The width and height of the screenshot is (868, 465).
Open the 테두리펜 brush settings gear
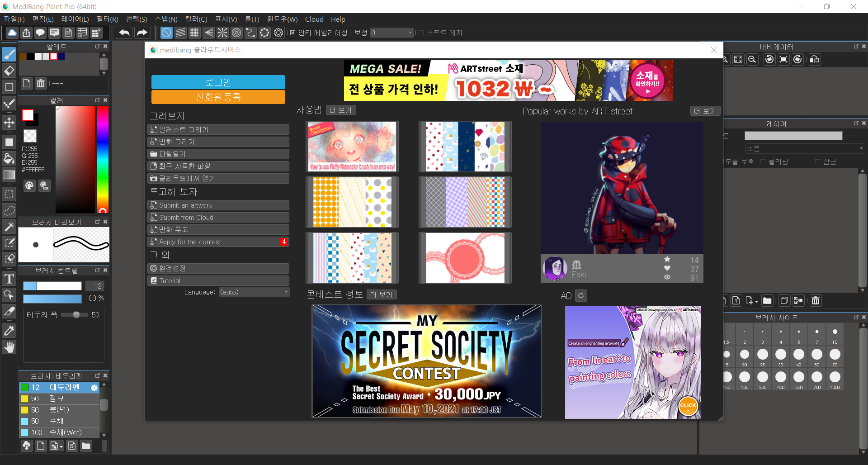click(94, 388)
